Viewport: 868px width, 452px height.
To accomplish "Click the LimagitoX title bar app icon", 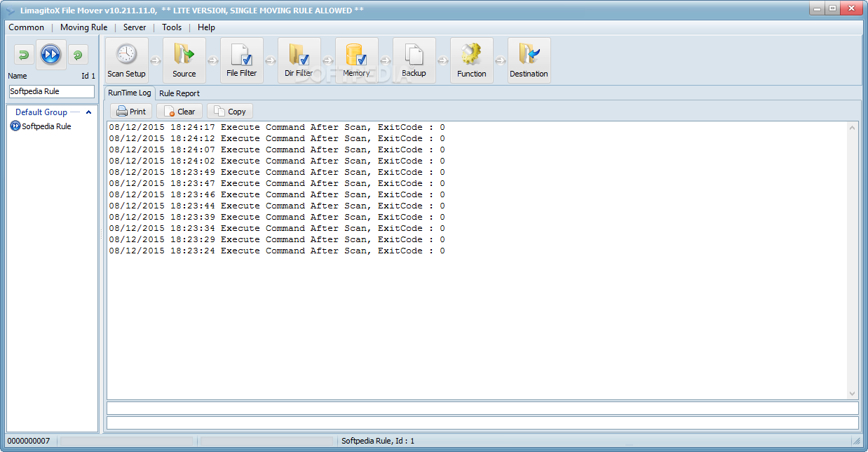I will click(11, 10).
